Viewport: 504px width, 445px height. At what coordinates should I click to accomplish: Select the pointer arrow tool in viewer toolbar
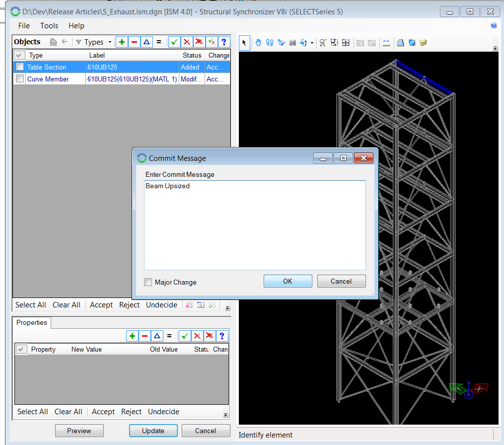[244, 43]
